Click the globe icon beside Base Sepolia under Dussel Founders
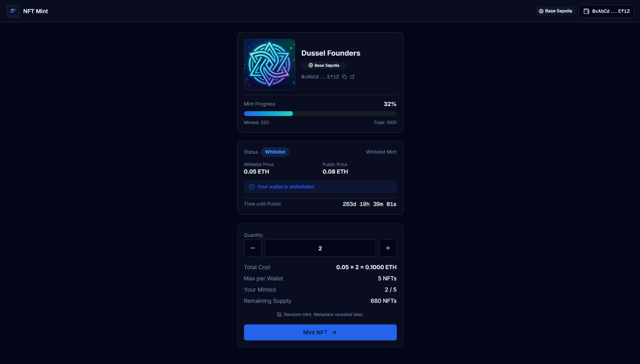The height and width of the screenshot is (364, 640). click(x=310, y=65)
